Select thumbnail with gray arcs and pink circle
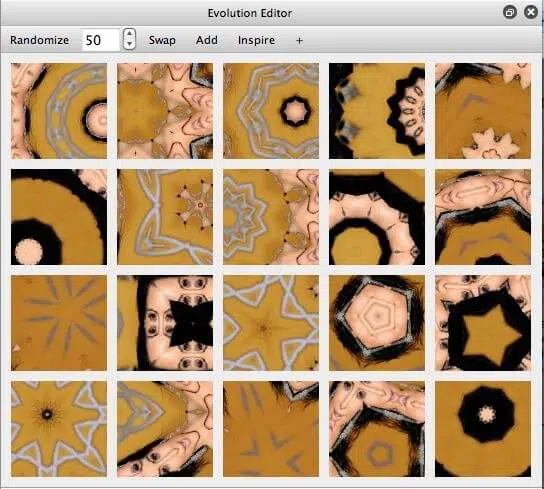544x489 pixels. [x=59, y=111]
